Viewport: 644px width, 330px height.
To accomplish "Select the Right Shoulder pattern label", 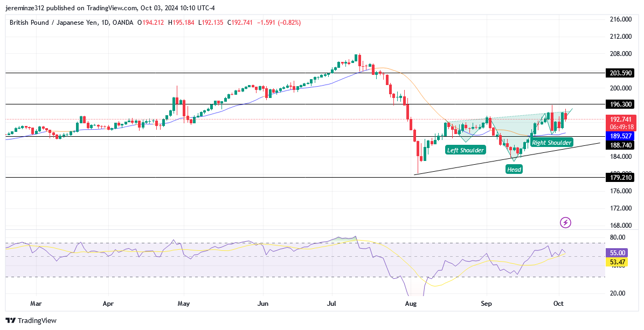I will click(x=552, y=143).
